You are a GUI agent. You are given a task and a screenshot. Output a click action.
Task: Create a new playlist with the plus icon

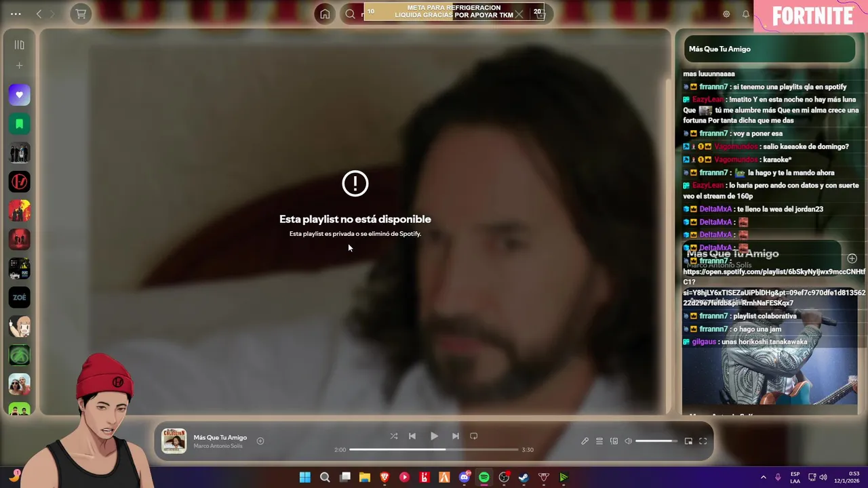19,66
